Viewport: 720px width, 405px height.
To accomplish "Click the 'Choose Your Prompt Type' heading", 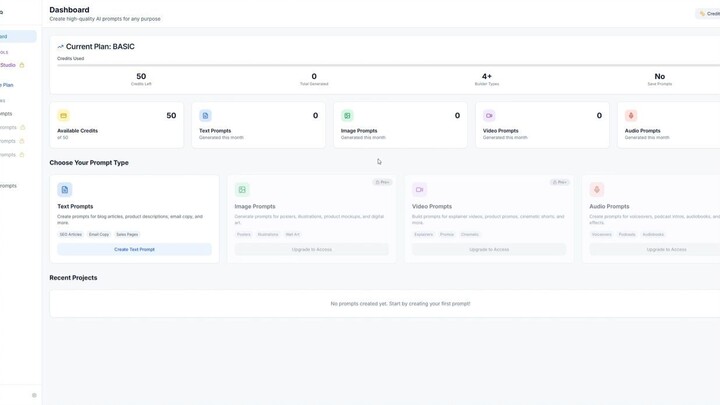I will click(x=89, y=163).
